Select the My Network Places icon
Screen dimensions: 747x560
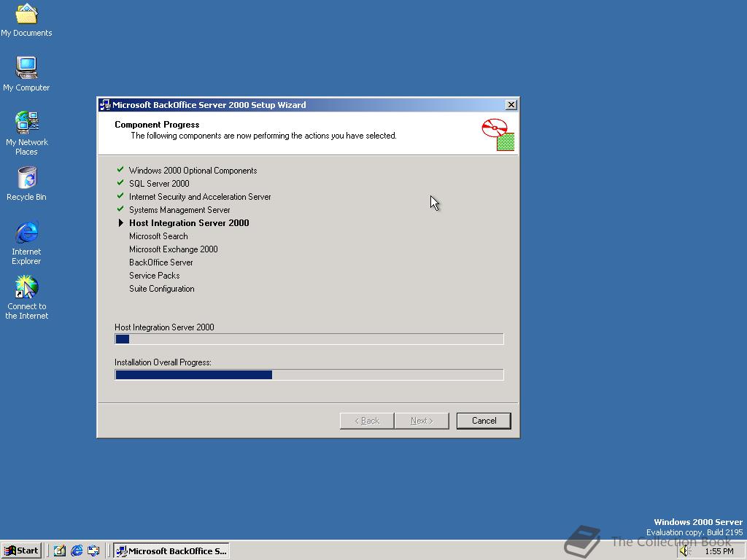[x=26, y=133]
